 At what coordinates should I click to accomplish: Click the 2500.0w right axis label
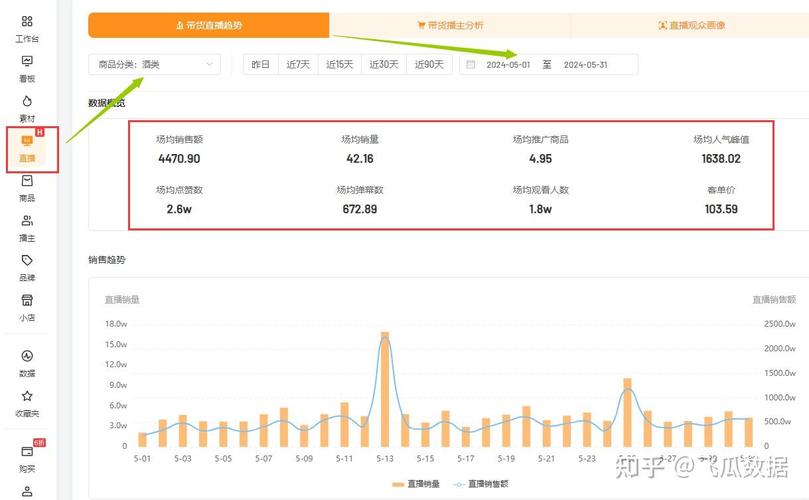780,324
